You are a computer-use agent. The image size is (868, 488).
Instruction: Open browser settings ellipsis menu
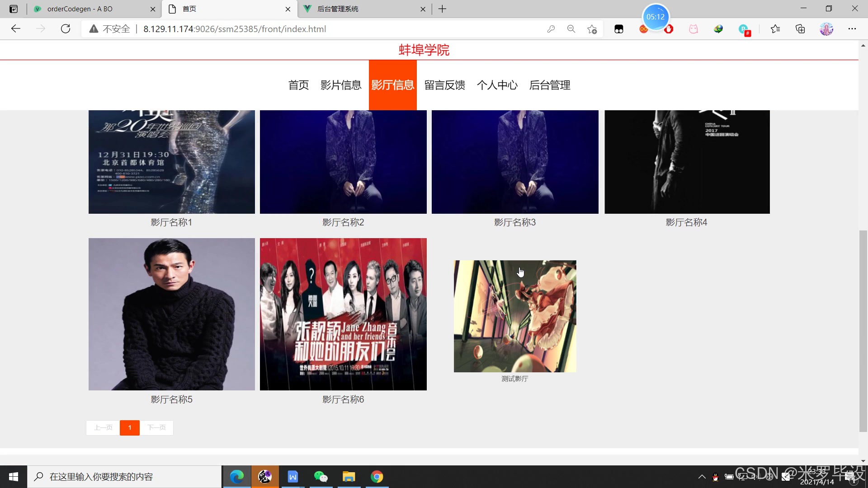[x=852, y=29]
